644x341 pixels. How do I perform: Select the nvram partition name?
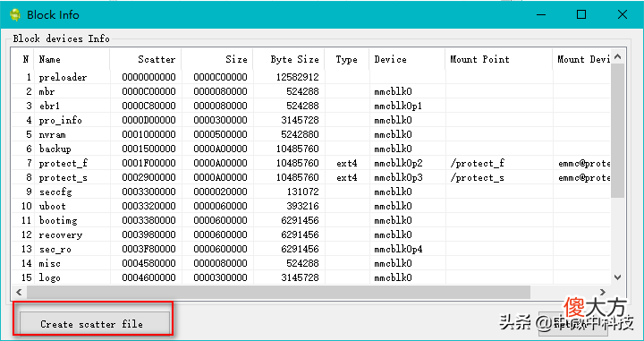click(x=52, y=134)
